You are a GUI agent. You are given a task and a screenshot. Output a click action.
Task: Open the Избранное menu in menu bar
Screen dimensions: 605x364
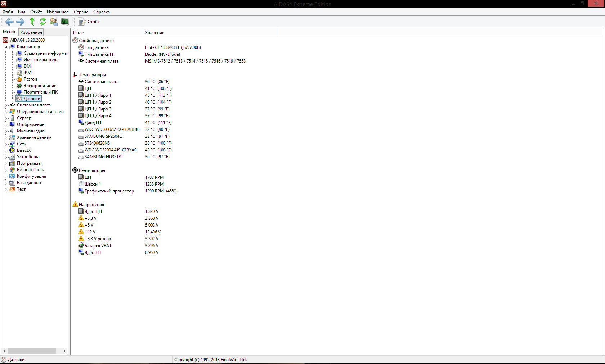58,12
